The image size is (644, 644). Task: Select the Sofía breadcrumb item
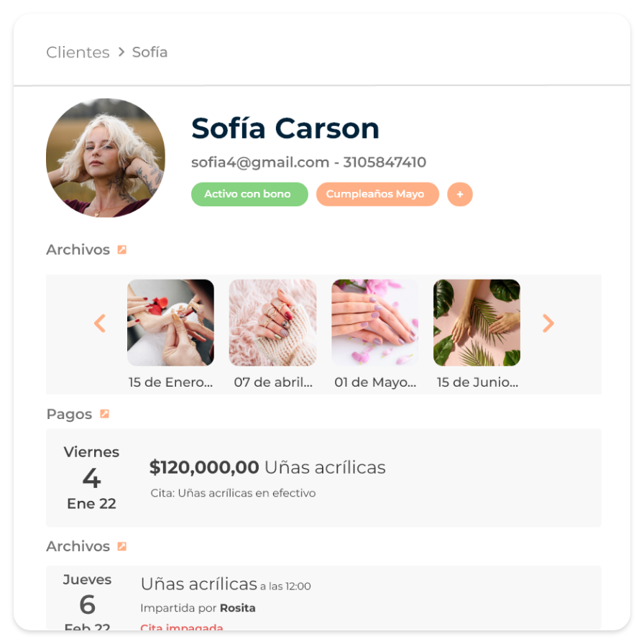coord(150,52)
